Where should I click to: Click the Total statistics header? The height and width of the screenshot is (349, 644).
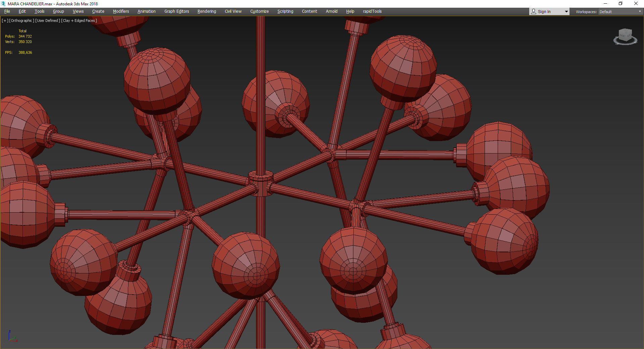coord(22,31)
